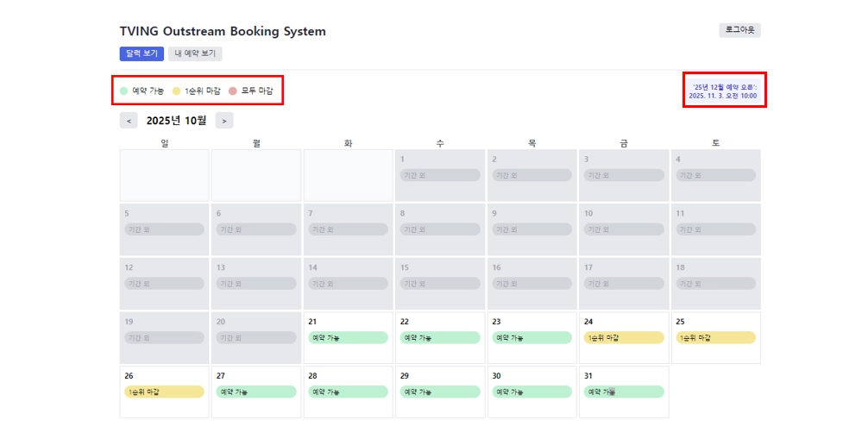Viewport: 868px width, 439px height.
Task: Click the 기간 외 label on October 15
Action: pos(440,283)
